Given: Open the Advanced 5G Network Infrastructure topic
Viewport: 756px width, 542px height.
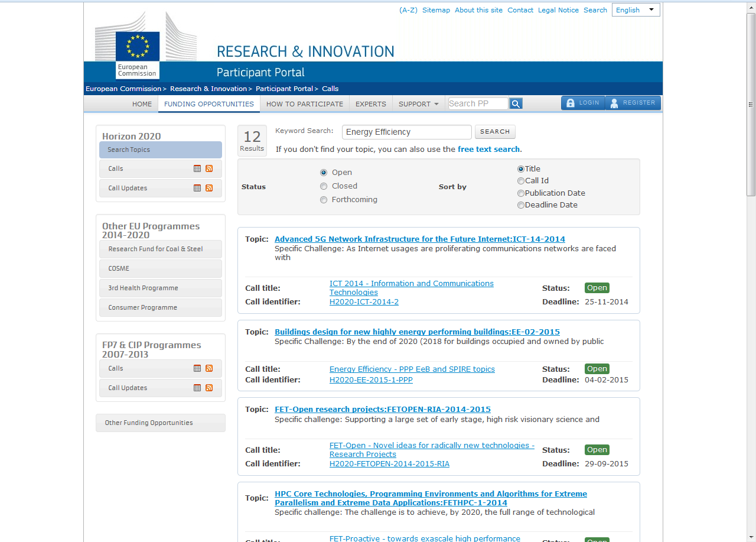Looking at the screenshot, I should tap(420, 239).
